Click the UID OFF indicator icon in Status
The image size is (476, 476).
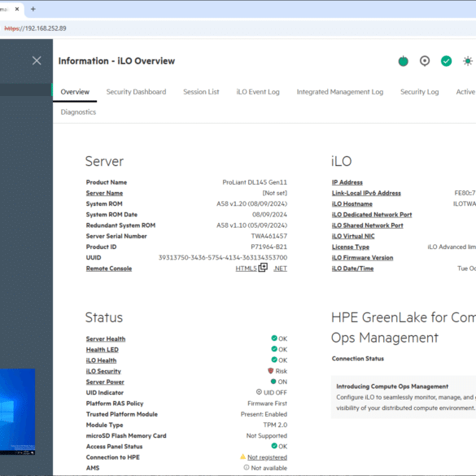pos(259,392)
